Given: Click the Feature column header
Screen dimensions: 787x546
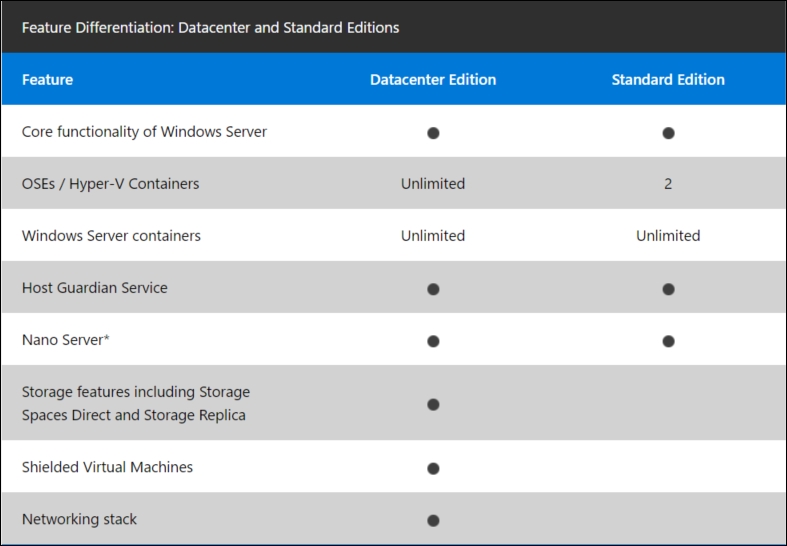Looking at the screenshot, I should (x=47, y=80).
